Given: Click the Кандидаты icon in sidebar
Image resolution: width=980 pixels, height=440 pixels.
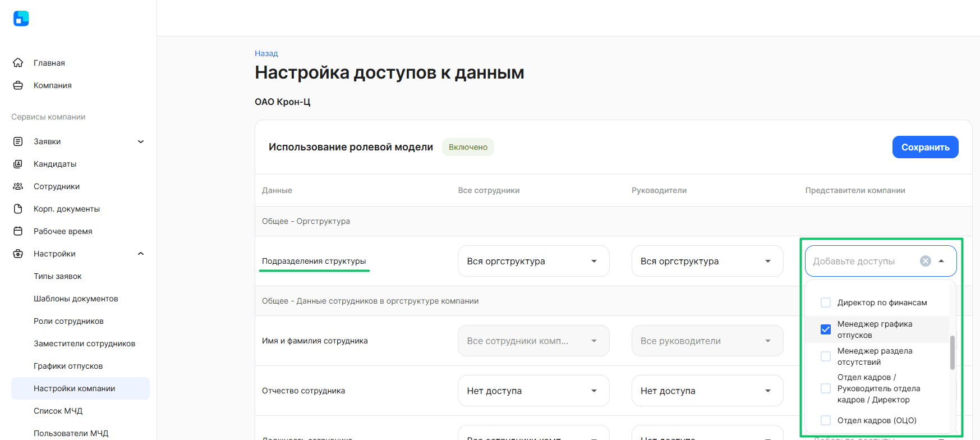Looking at the screenshot, I should pyautogui.click(x=18, y=164).
